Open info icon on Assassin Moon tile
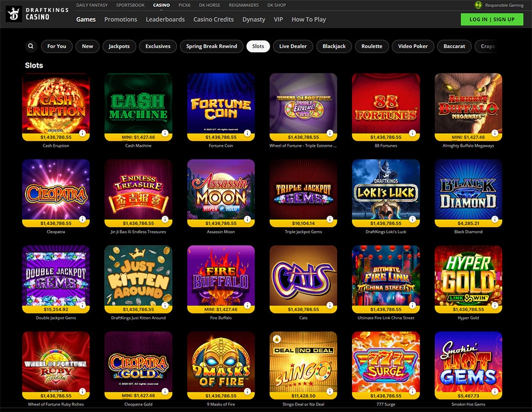 pyautogui.click(x=247, y=219)
